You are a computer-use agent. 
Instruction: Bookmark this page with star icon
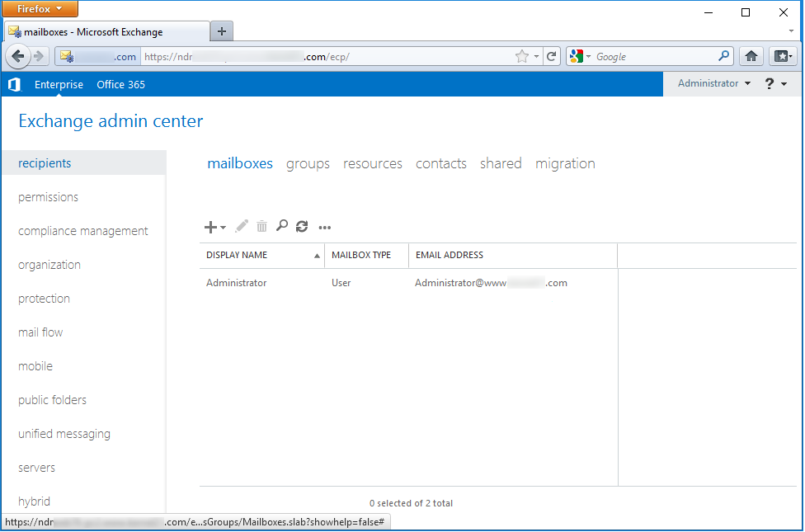pos(522,56)
